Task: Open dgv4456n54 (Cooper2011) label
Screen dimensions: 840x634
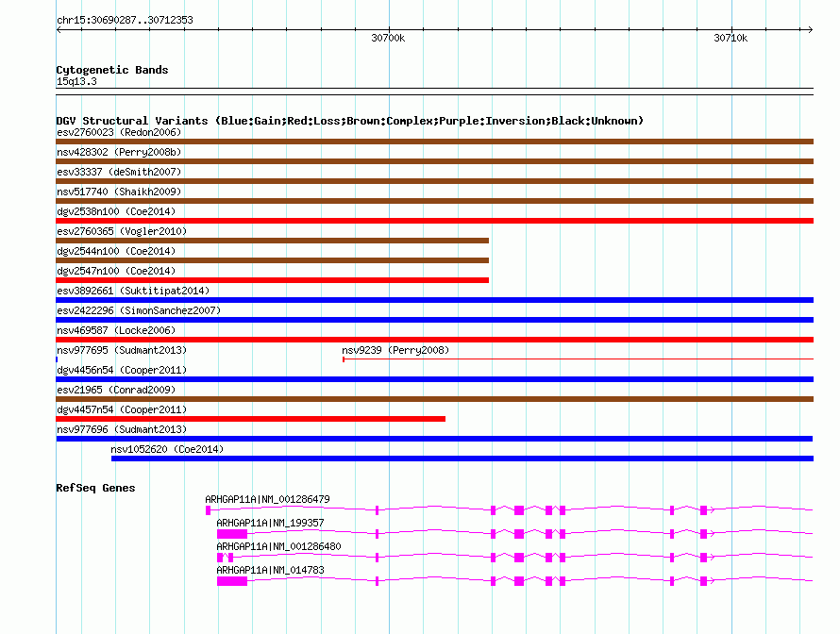Action: click(x=122, y=370)
